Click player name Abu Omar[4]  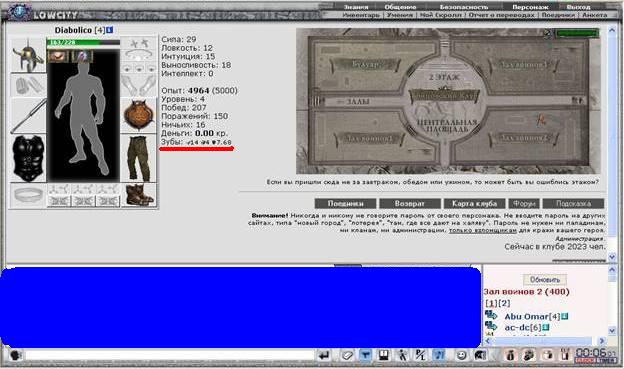pos(532,317)
